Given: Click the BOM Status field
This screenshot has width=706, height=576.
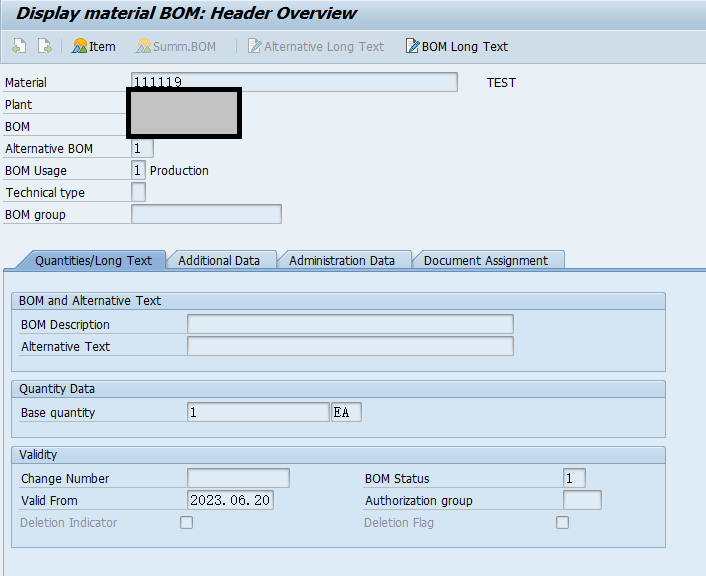Looking at the screenshot, I should click(574, 478).
